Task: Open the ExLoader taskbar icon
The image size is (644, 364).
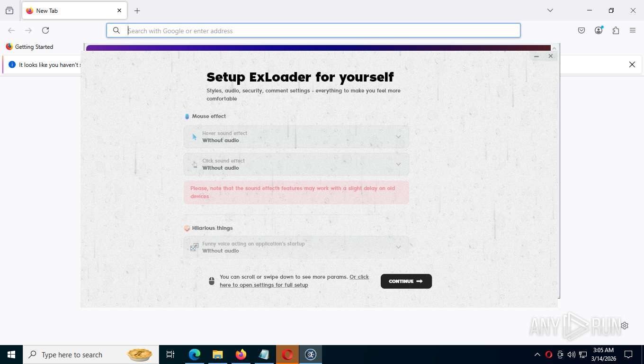Action: point(311,355)
